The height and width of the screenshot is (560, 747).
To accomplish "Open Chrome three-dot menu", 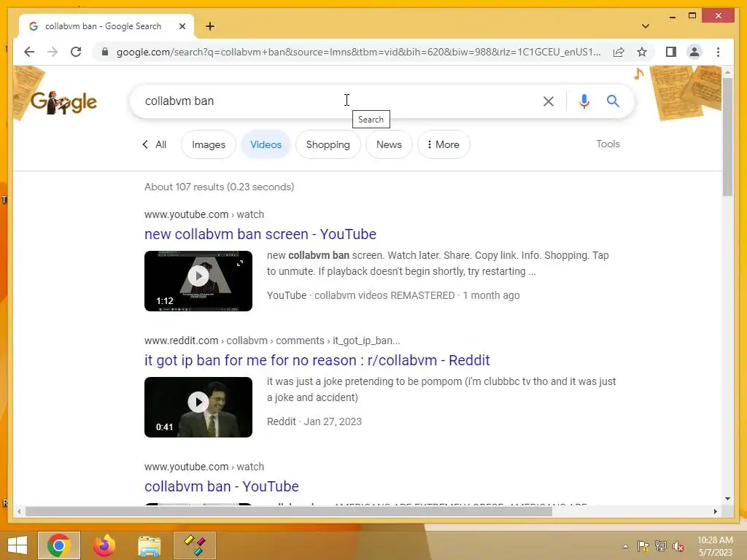I will click(718, 52).
